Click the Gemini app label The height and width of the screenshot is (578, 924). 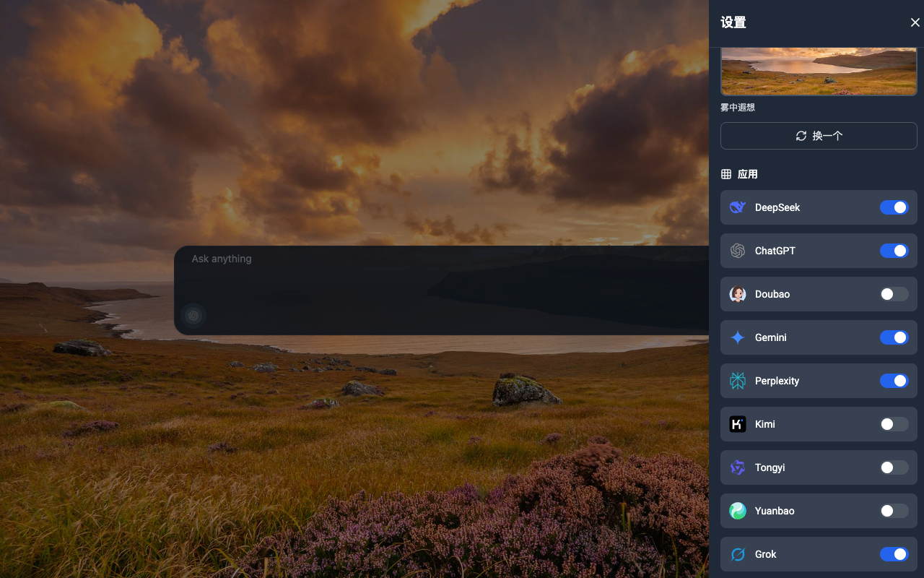tap(771, 337)
